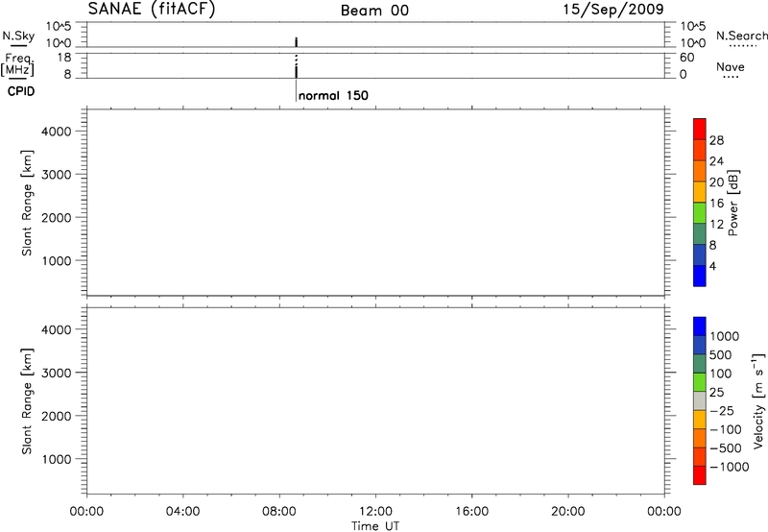
Task: Click the blue top swatch of Velocity colorbar
Action: click(700, 326)
